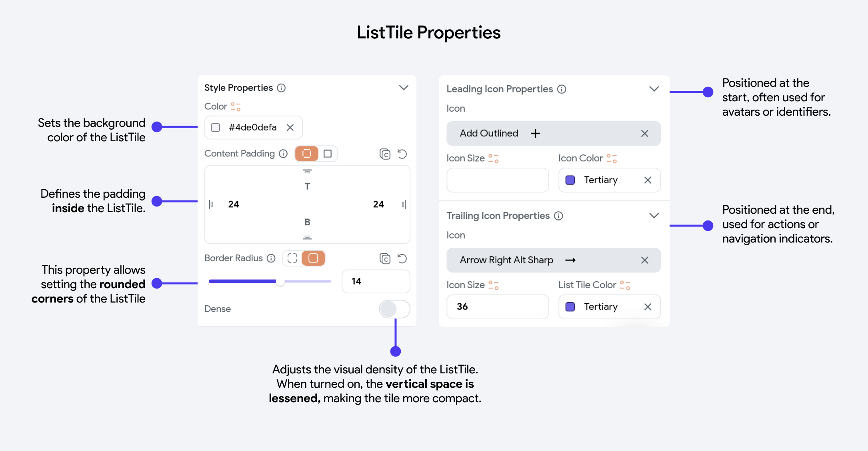This screenshot has height=451, width=868.
Task: Reset Border Radius with undo icon
Action: 402,259
